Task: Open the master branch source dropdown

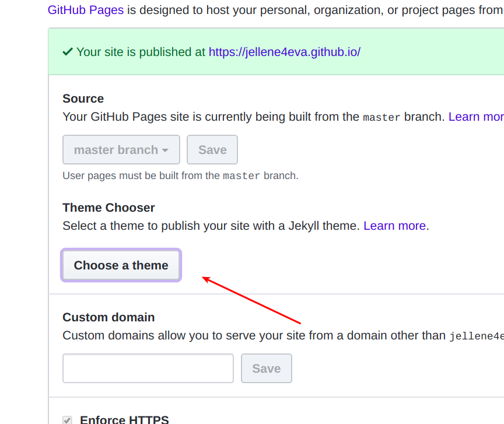Action: [121, 150]
